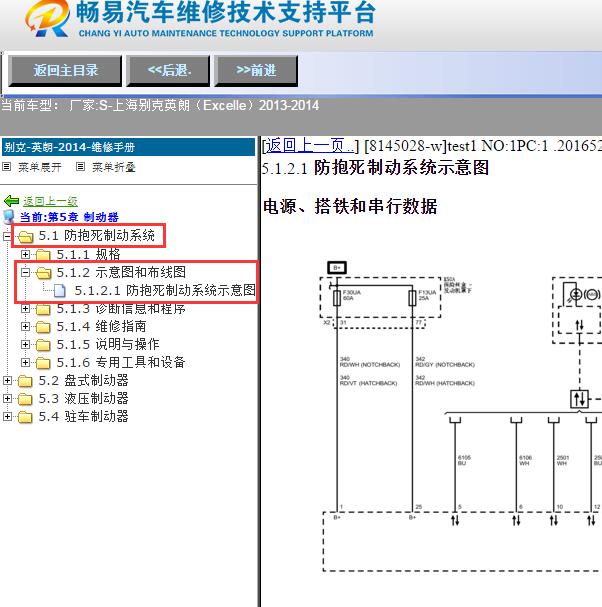602x607 pixels.
Task: Open 5.1.6 专用工具和设备 tree item
Action: (121, 362)
